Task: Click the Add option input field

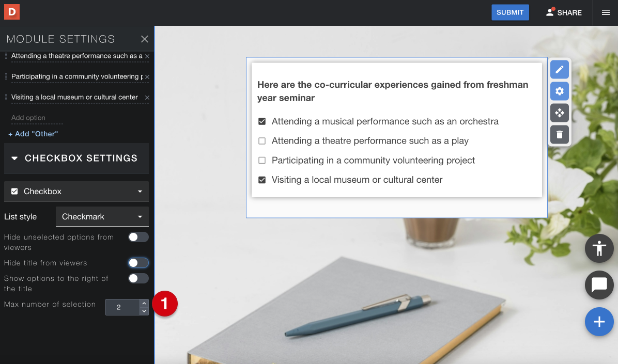Action: click(x=37, y=118)
